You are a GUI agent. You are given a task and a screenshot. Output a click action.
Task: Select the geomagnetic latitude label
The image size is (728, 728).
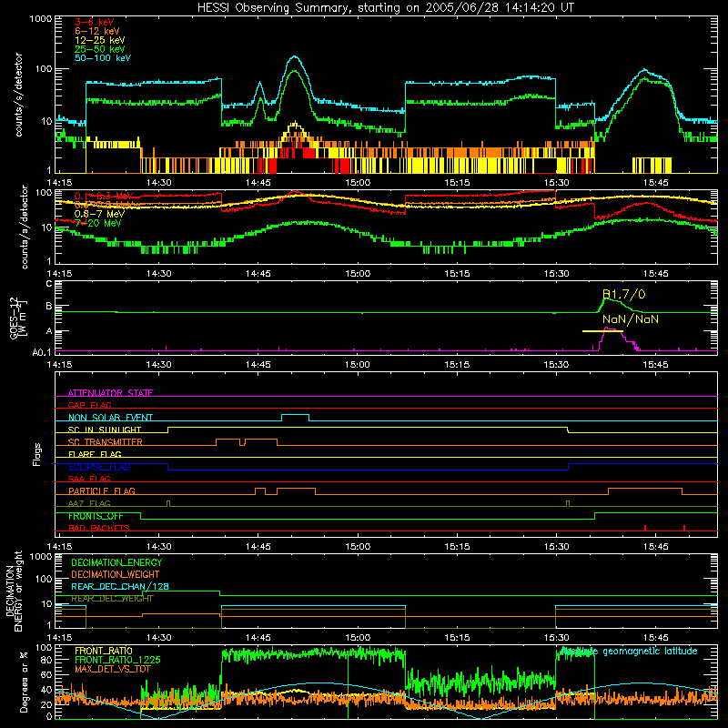pos(629,651)
